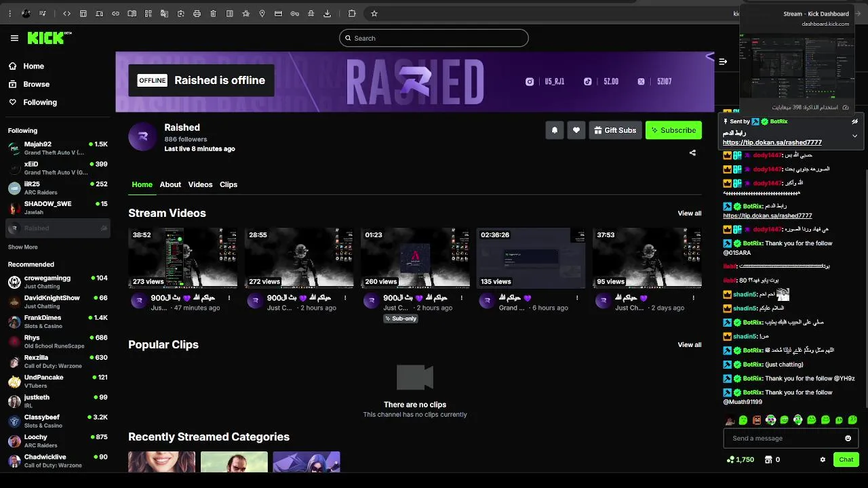This screenshot has height=488, width=868.
Task: Open the browser extensions puzzle icon
Action: click(352, 14)
